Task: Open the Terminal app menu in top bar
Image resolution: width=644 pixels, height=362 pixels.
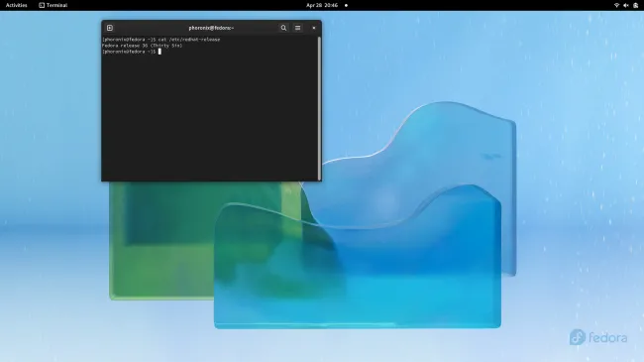Action: coord(53,5)
